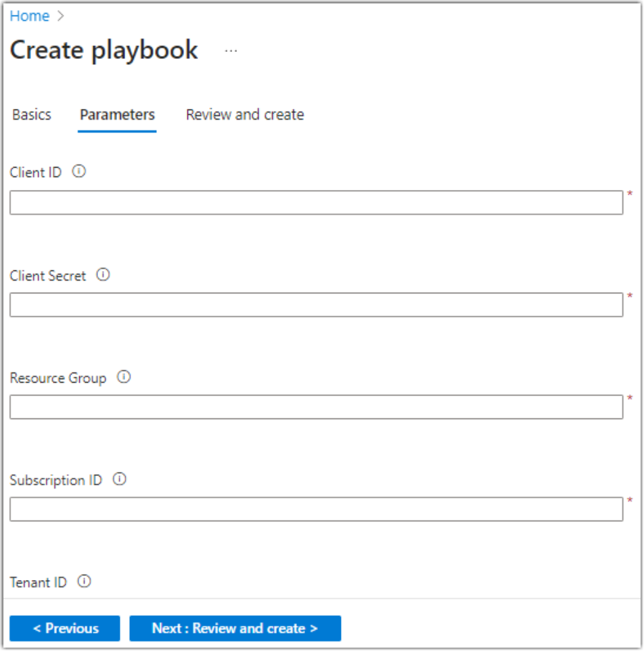
Task: Click the Subscription ID info icon
Action: click(119, 479)
